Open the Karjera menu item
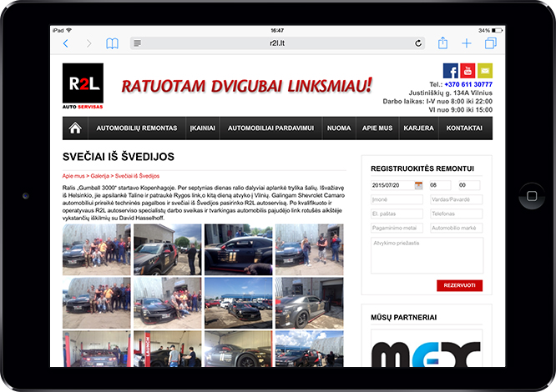 pyautogui.click(x=419, y=128)
